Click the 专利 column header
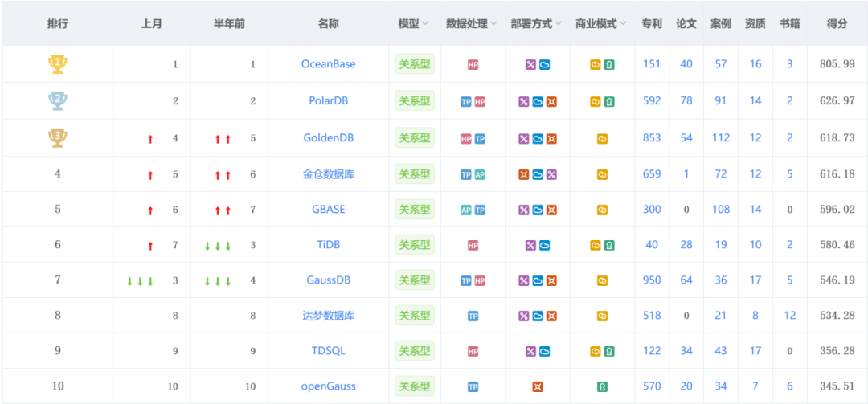Screen dimensions: 868x404 coord(652,24)
